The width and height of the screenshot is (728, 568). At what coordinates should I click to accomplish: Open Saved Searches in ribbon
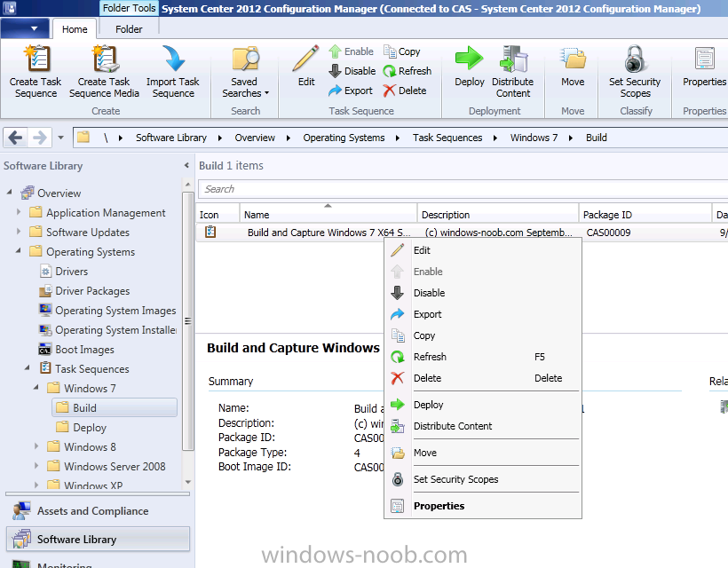click(246, 72)
